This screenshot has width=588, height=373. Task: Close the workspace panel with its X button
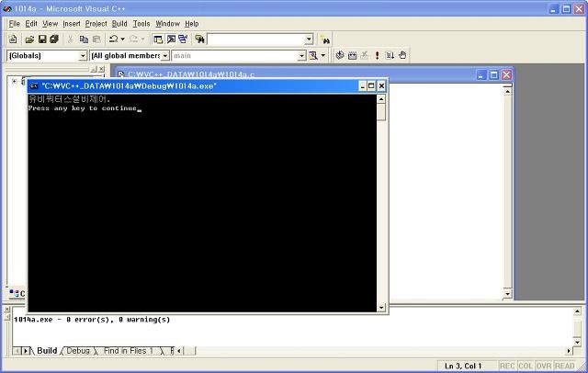(x=101, y=69)
